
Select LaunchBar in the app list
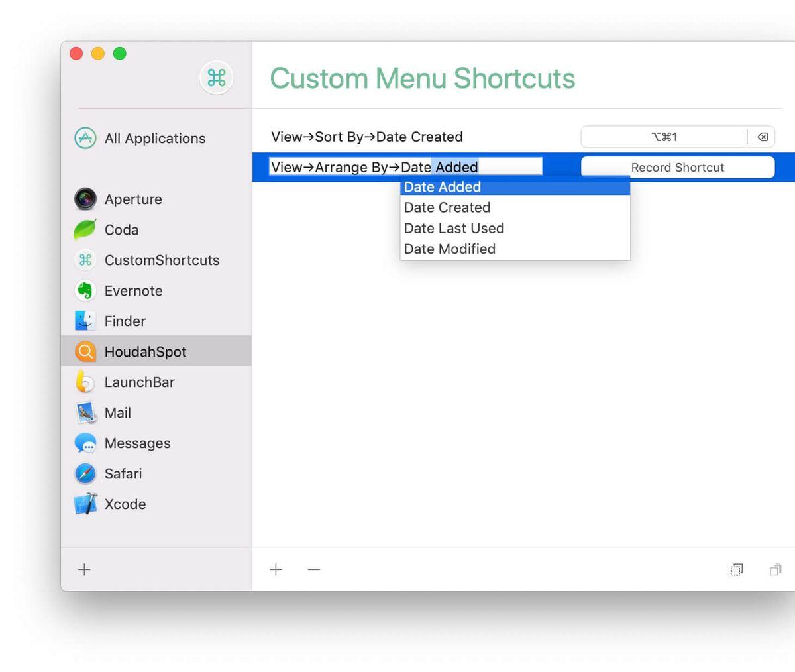(156, 382)
